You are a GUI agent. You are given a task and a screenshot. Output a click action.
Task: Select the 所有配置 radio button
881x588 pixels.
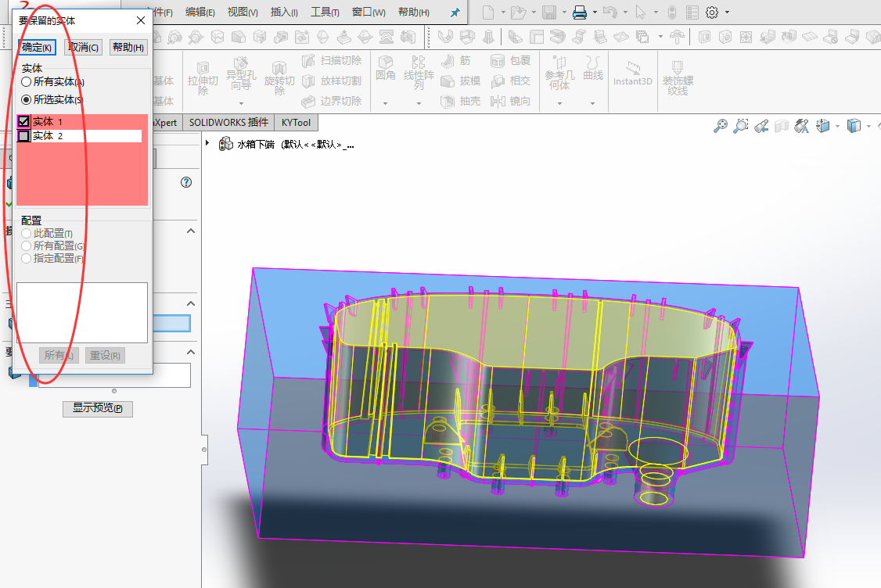(x=27, y=246)
